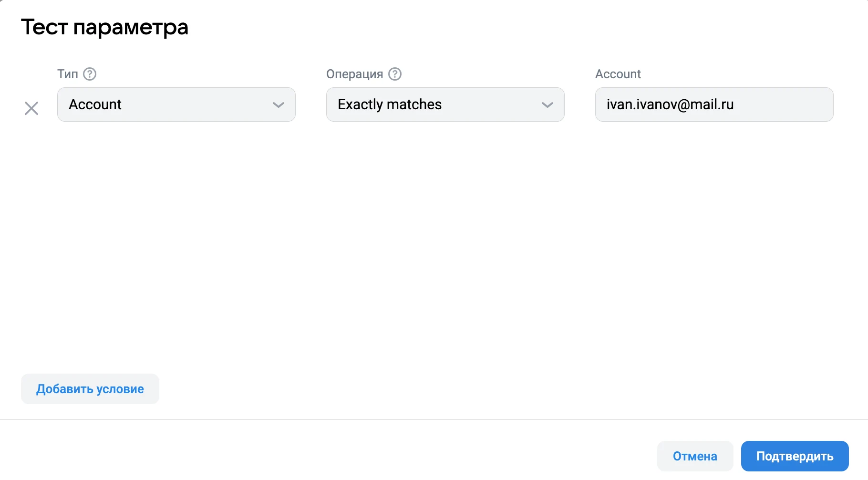Click the Отмена button
Image resolution: width=868 pixels, height=480 pixels.
click(x=695, y=456)
